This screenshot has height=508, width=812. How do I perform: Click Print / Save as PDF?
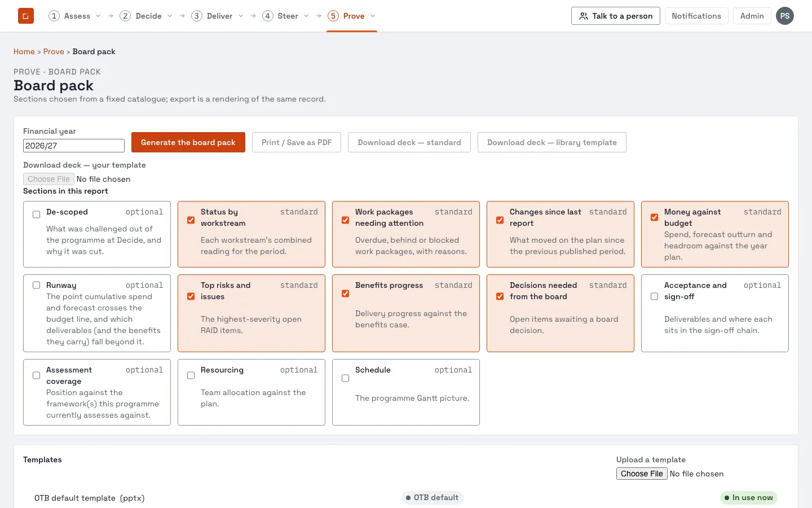tap(297, 142)
